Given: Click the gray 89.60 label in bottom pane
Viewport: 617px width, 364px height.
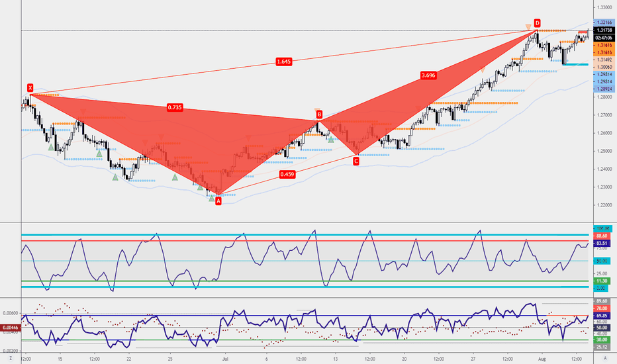Looking at the screenshot, I should pyautogui.click(x=602, y=301).
